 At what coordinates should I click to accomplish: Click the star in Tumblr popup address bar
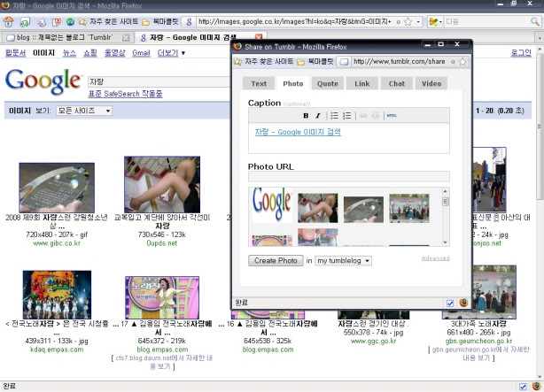pos(462,62)
